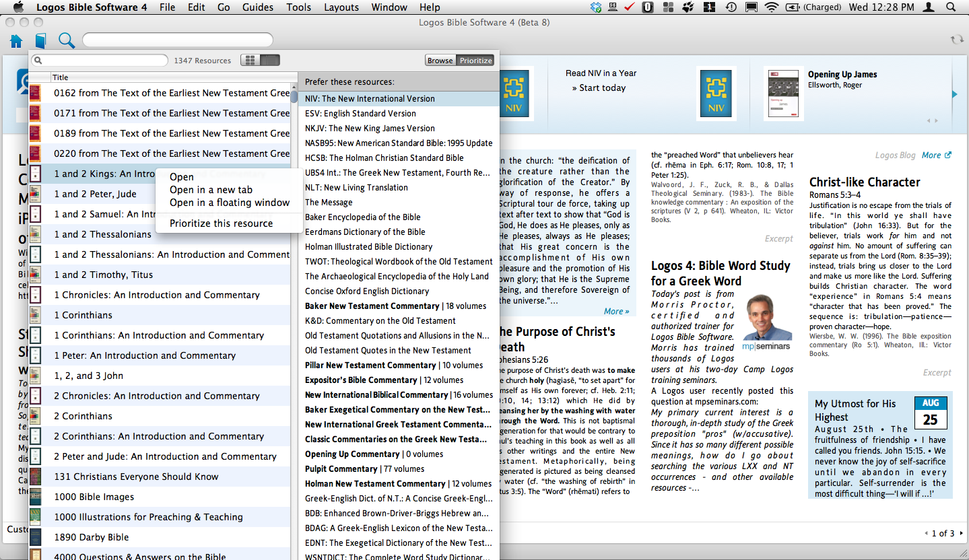Open Wi-Fi status menu

772,7
